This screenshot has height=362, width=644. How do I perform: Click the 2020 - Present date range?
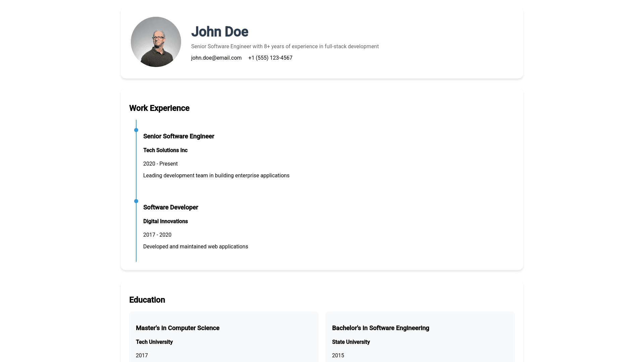[x=160, y=164]
